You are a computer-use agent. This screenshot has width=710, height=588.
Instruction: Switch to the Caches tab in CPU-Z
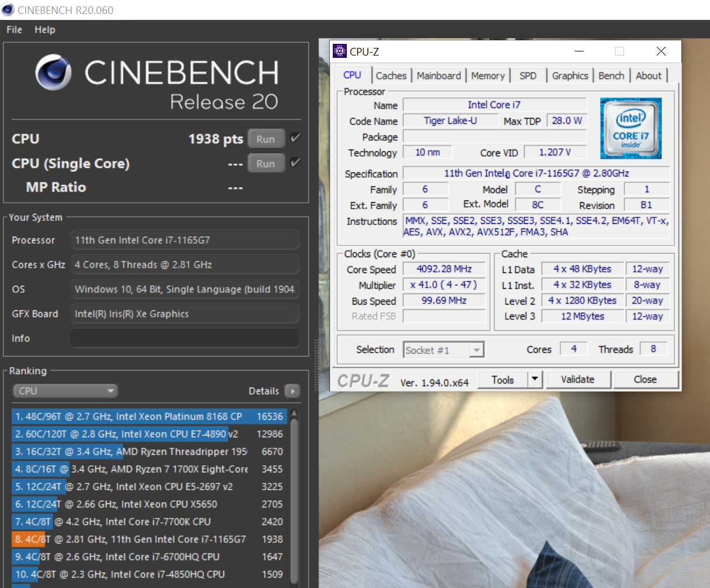pos(391,75)
